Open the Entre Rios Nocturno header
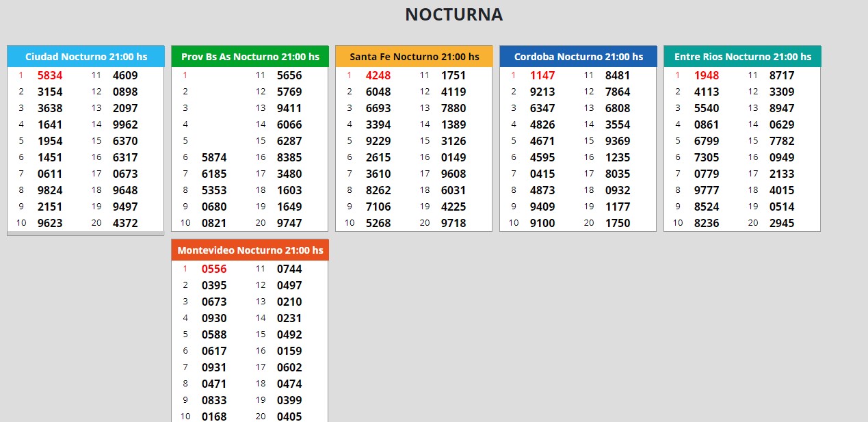The image size is (868, 422). pos(742,57)
